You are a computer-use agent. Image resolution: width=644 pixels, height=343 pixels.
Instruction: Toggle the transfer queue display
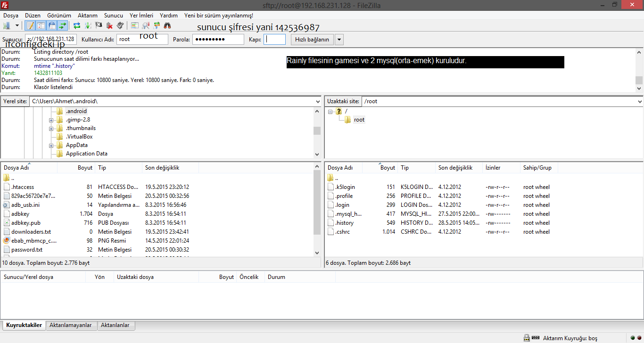coord(62,25)
